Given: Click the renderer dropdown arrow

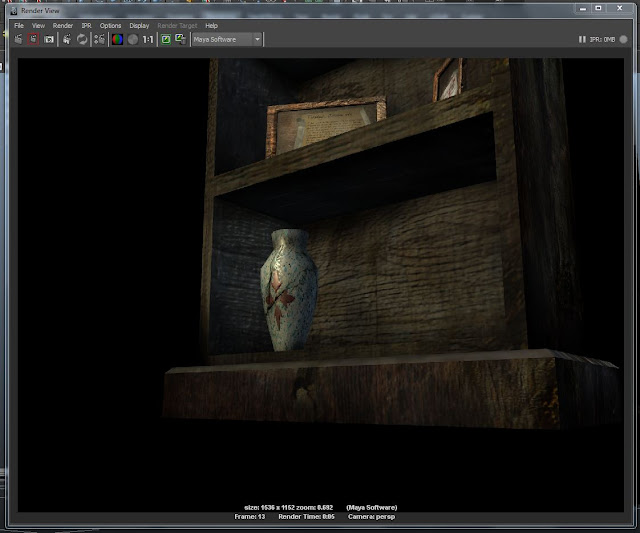Looking at the screenshot, I should pyautogui.click(x=257, y=40).
